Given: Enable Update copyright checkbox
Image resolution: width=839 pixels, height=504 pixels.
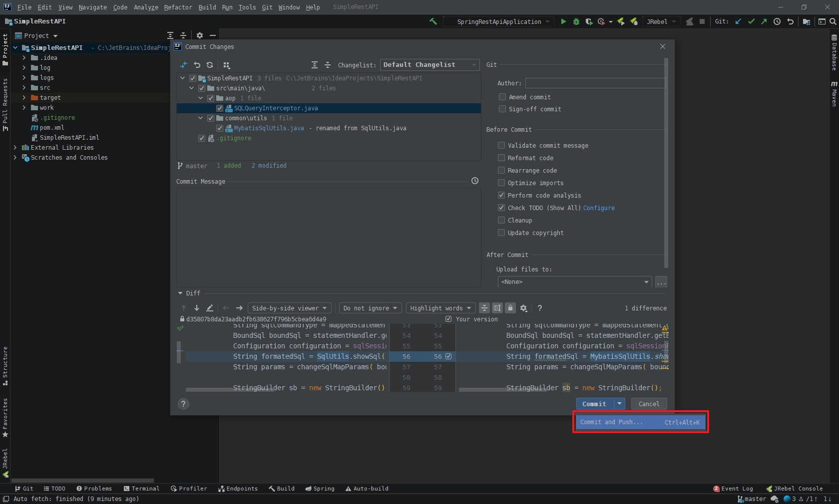Looking at the screenshot, I should (x=501, y=233).
